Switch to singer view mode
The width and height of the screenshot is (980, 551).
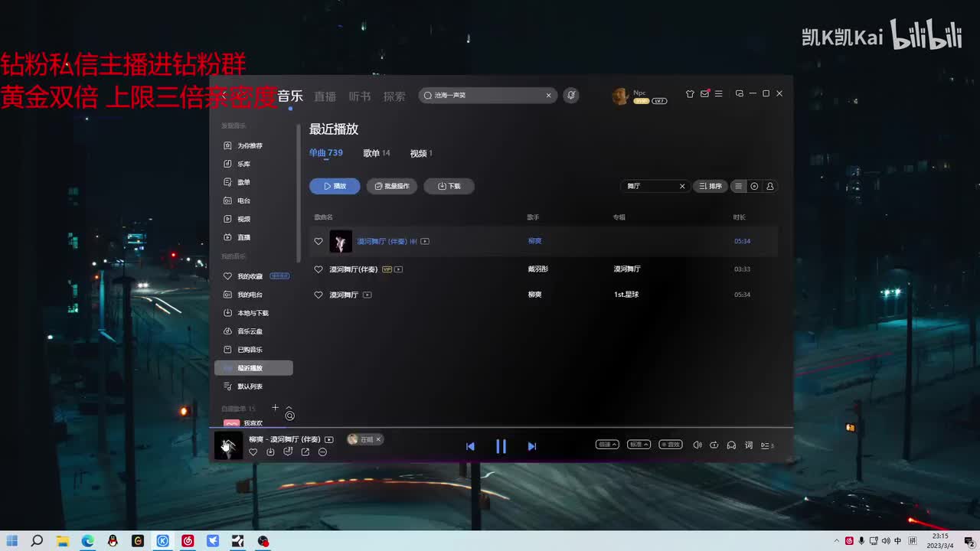pyautogui.click(x=770, y=186)
